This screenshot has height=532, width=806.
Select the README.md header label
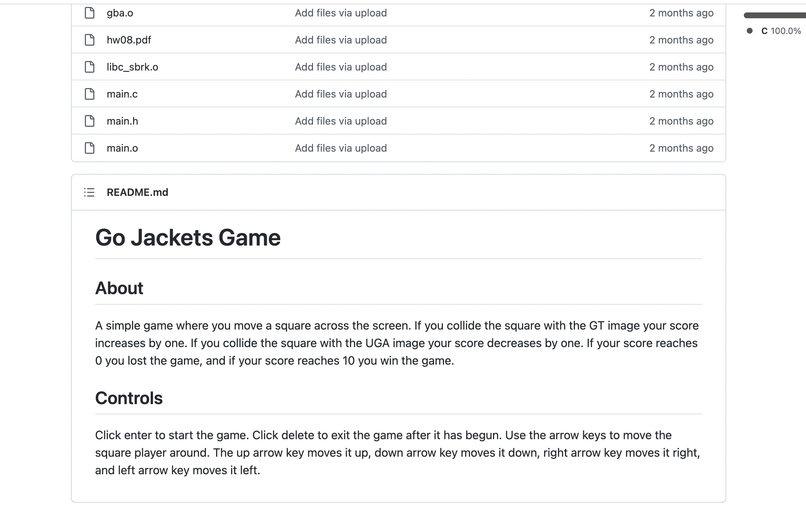tap(138, 192)
